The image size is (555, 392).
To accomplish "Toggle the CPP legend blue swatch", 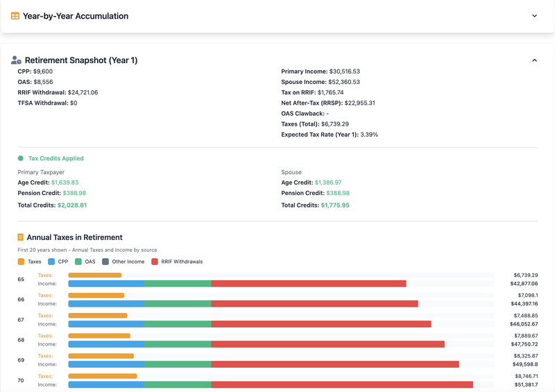I will point(53,262).
